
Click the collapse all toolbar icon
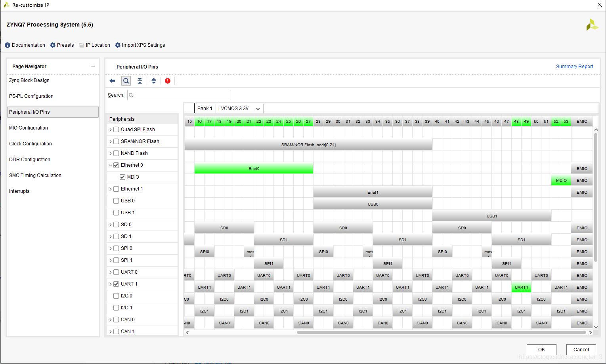pos(140,81)
